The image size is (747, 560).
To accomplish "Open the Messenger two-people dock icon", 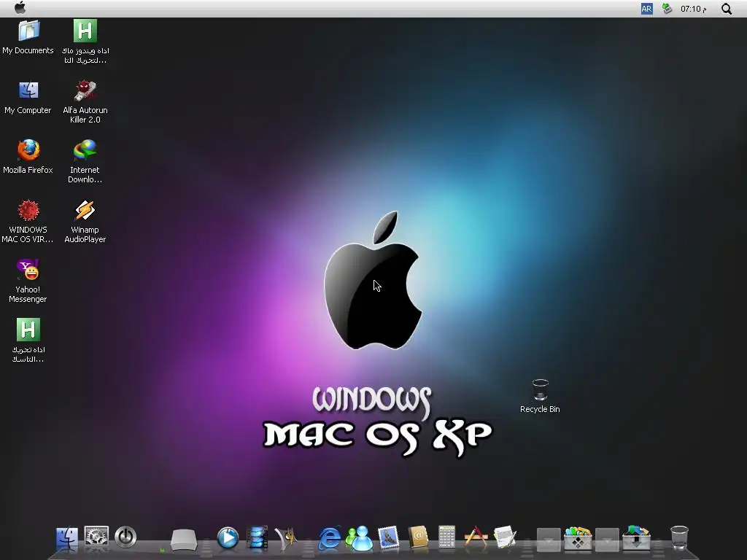I will [359, 538].
